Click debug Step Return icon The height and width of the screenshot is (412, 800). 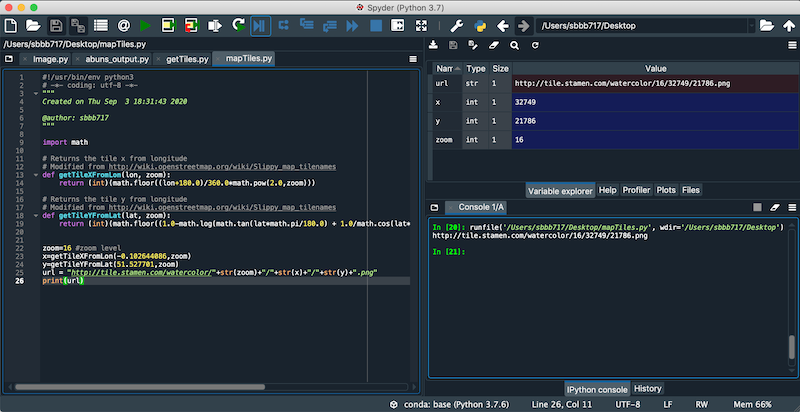330,25
